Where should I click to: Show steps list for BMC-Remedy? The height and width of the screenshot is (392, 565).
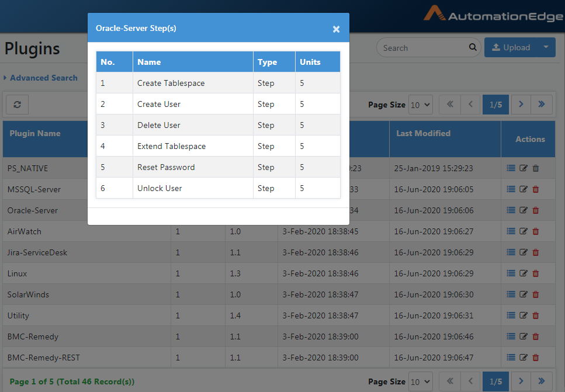point(511,336)
